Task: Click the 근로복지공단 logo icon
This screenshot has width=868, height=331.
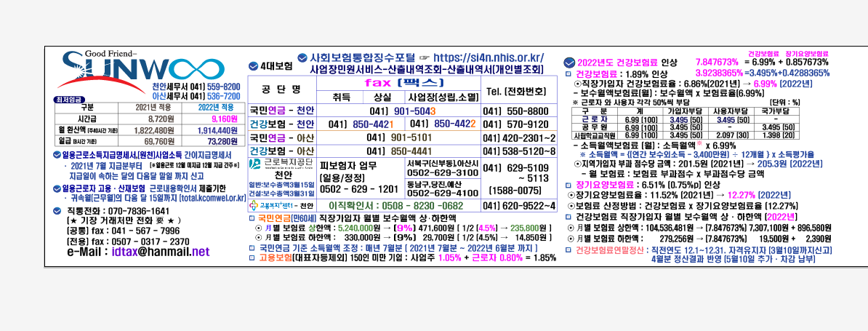Action: point(254,164)
